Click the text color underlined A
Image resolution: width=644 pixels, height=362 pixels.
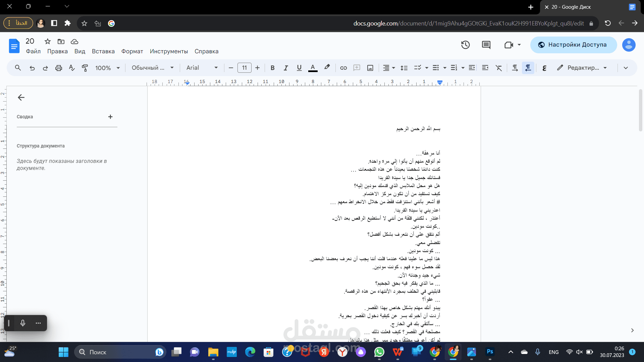click(x=313, y=68)
